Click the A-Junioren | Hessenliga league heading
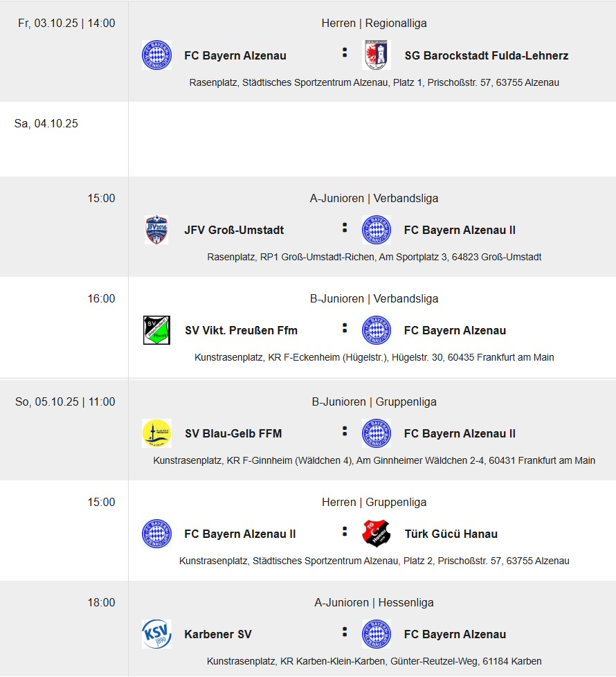The height and width of the screenshot is (677, 616). pyautogui.click(x=374, y=602)
